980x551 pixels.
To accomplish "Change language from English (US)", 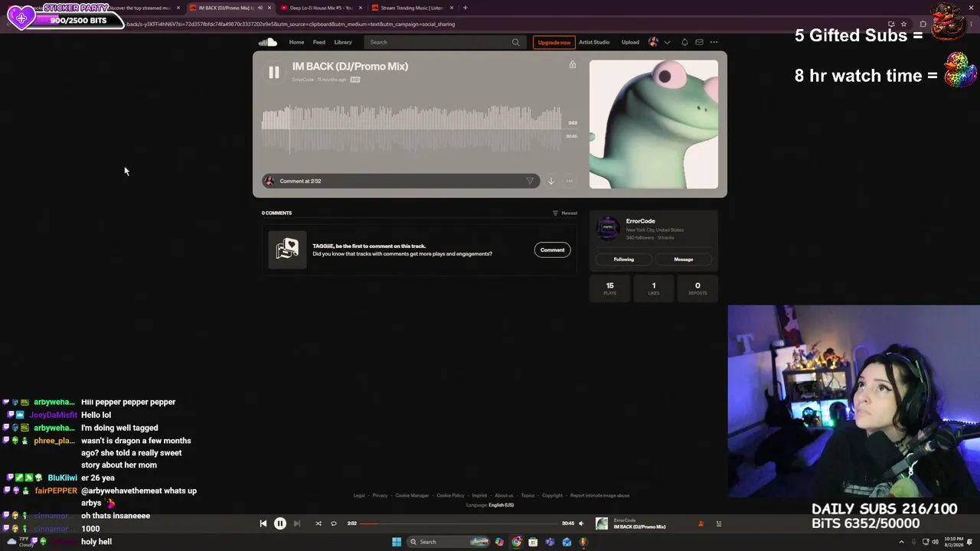I will [x=501, y=505].
